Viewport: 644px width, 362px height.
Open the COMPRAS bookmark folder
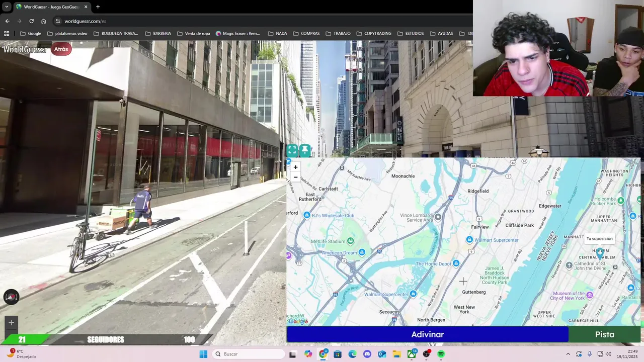point(306,34)
